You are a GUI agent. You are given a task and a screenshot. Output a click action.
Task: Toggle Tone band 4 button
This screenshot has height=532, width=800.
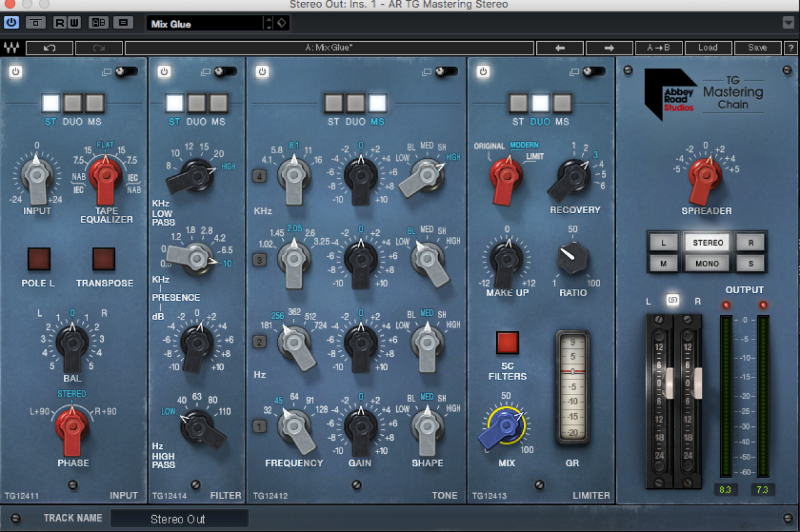[259, 176]
